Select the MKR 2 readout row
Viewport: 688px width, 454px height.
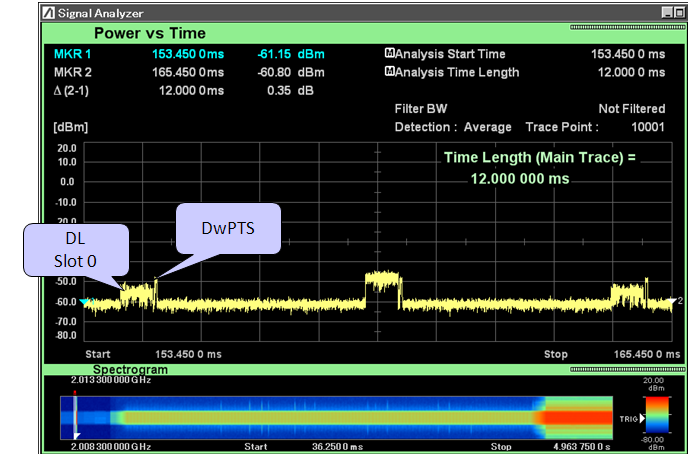coord(189,72)
